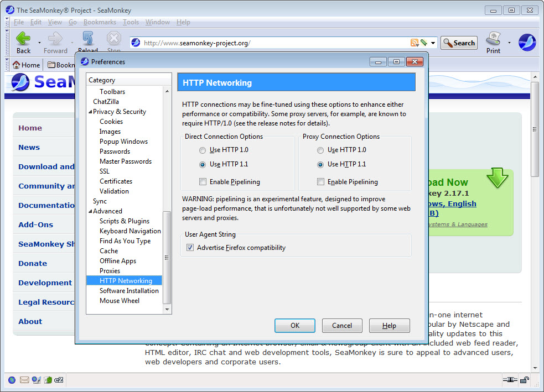Select Use HTTP 1.0 for proxy connections

320,150
